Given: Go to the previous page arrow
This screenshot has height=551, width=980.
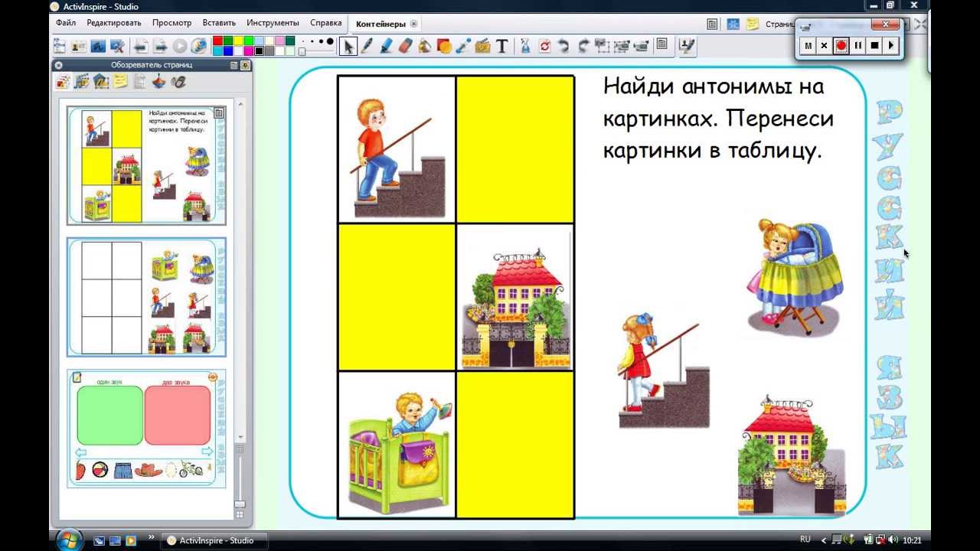Looking at the screenshot, I should (x=141, y=46).
